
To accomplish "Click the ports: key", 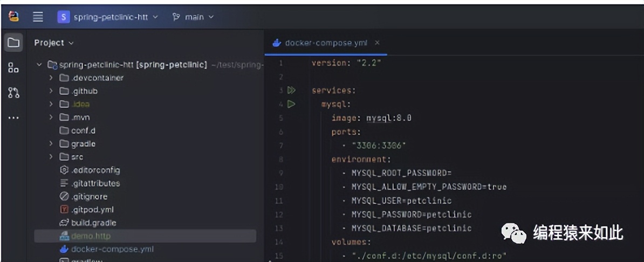I will pos(346,132).
